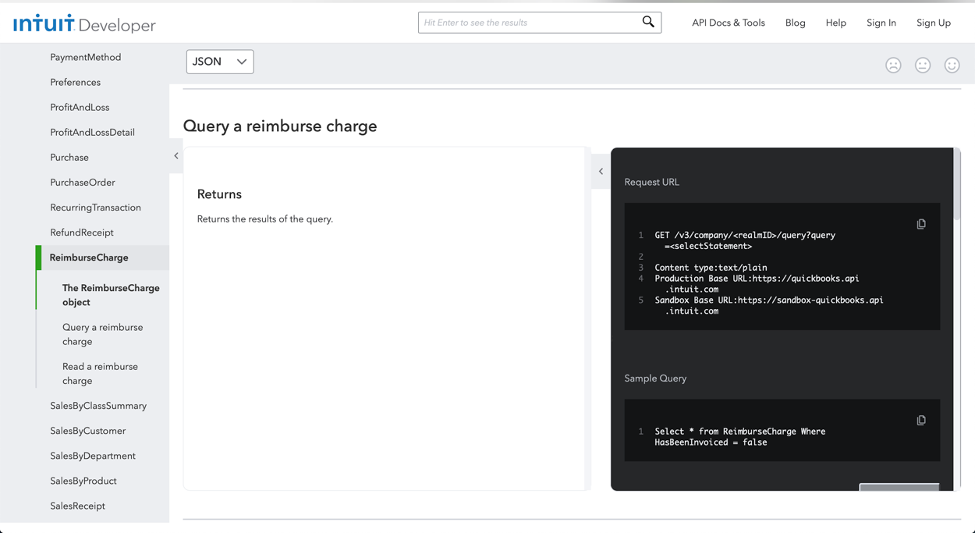
Task: Open the JSON format dropdown
Action: [x=219, y=62]
